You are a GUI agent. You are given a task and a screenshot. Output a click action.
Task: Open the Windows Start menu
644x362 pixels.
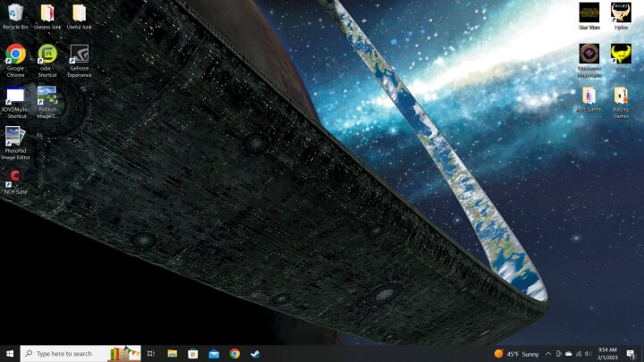10,353
